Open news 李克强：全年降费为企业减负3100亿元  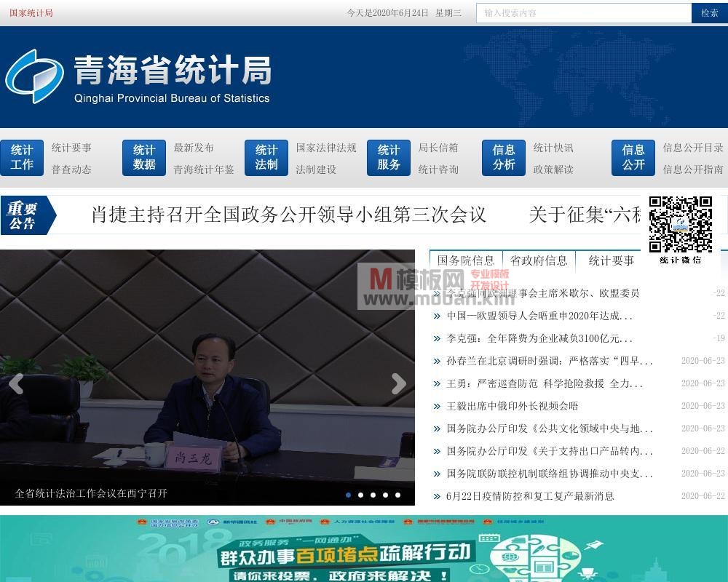pyautogui.click(x=539, y=338)
